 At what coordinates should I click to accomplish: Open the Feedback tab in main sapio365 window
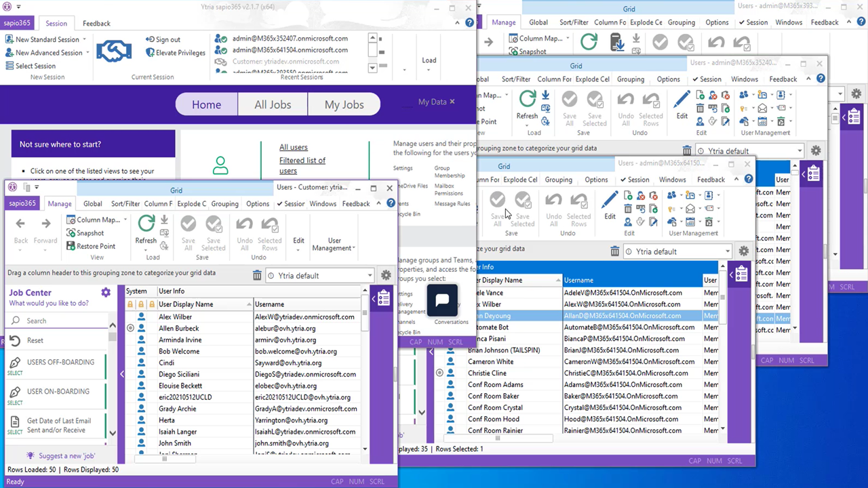tap(96, 23)
